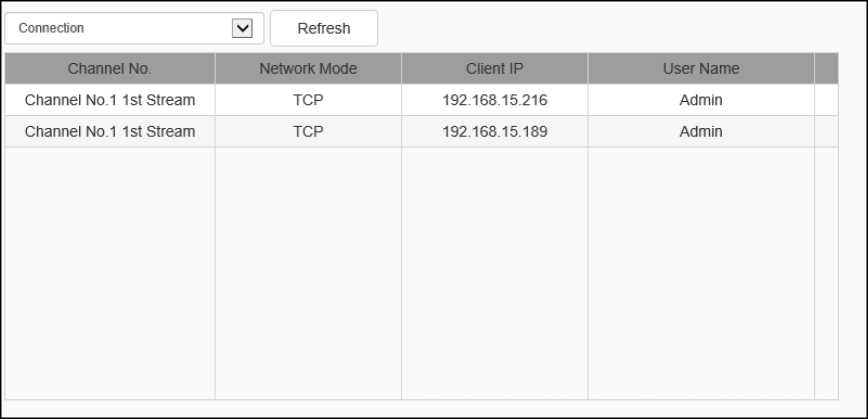Image resolution: width=868 pixels, height=419 pixels.
Task: Click TCP in the second row
Action: point(308,131)
